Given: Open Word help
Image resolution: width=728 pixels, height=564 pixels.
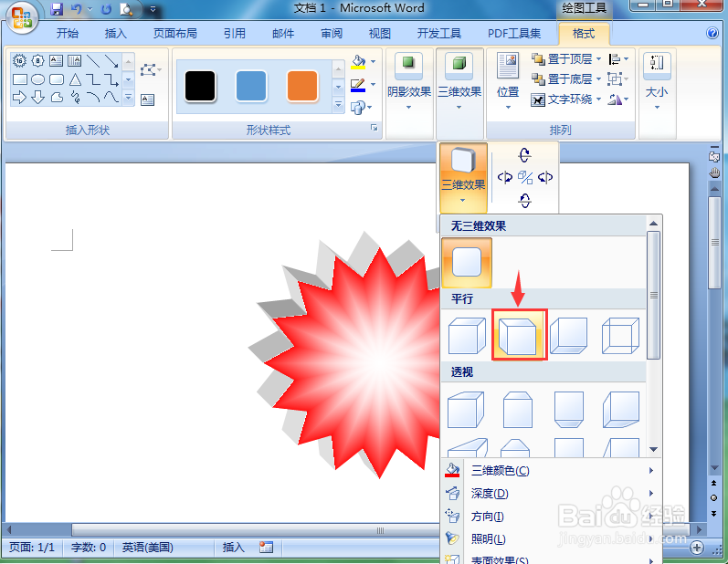Looking at the screenshot, I should point(712,34).
